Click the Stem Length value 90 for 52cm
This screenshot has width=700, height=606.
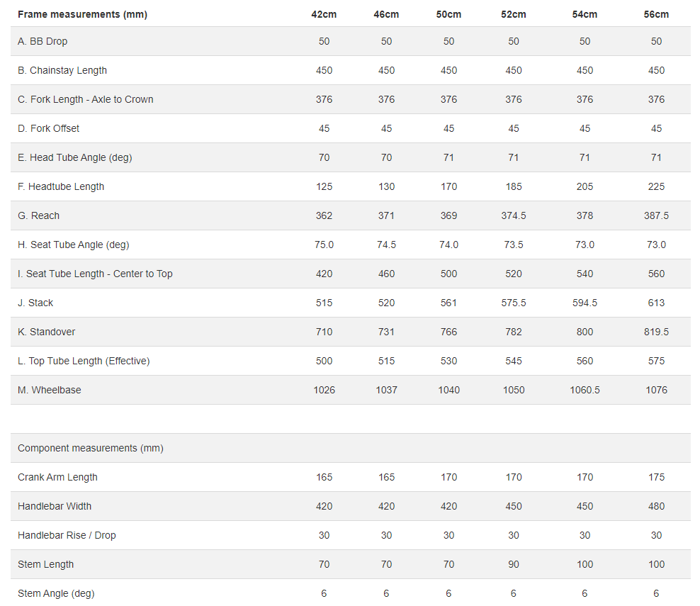[x=514, y=564]
